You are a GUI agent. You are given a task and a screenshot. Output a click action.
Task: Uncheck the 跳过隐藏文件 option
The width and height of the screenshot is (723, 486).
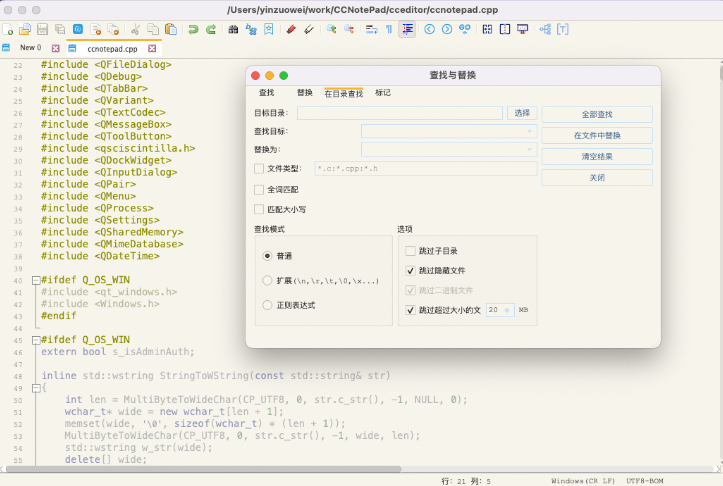point(410,271)
